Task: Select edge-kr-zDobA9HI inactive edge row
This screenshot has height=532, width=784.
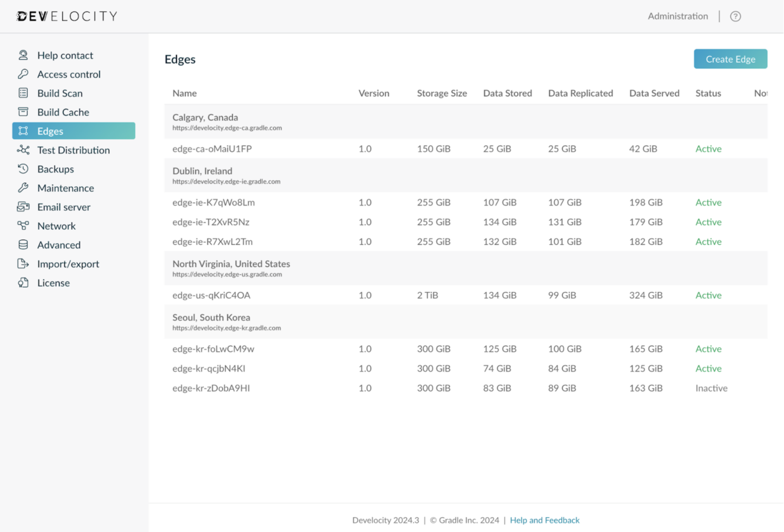Action: pyautogui.click(x=211, y=388)
